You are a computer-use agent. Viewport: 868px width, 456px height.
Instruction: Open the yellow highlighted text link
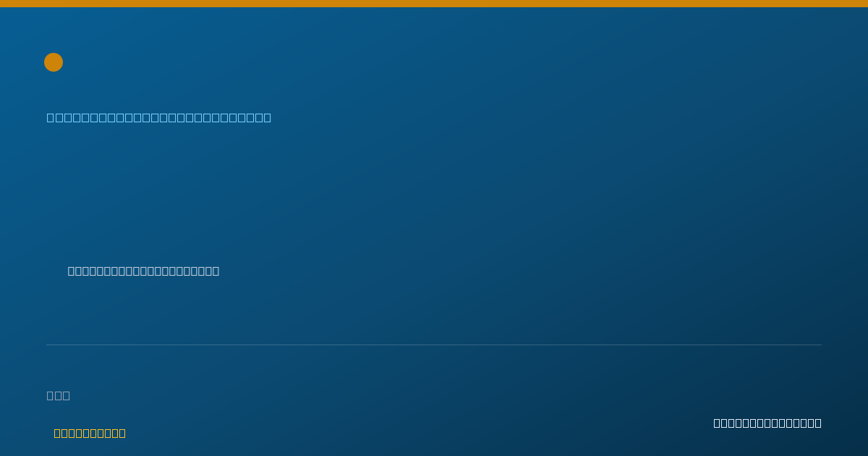(90, 433)
